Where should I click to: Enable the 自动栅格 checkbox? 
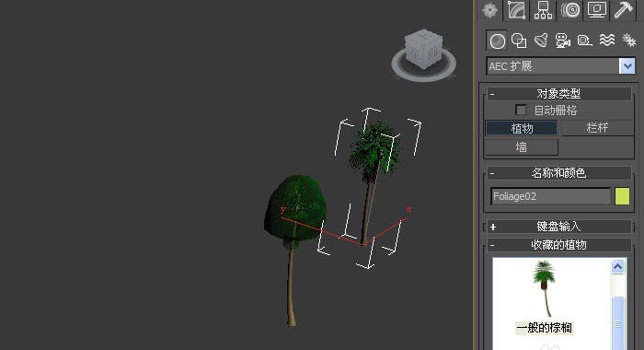(521, 110)
